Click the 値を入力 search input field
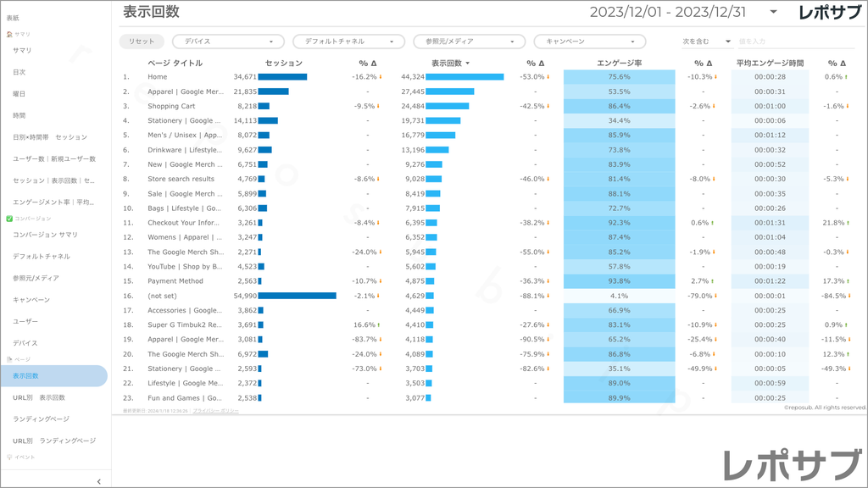868x488 pixels. click(795, 42)
